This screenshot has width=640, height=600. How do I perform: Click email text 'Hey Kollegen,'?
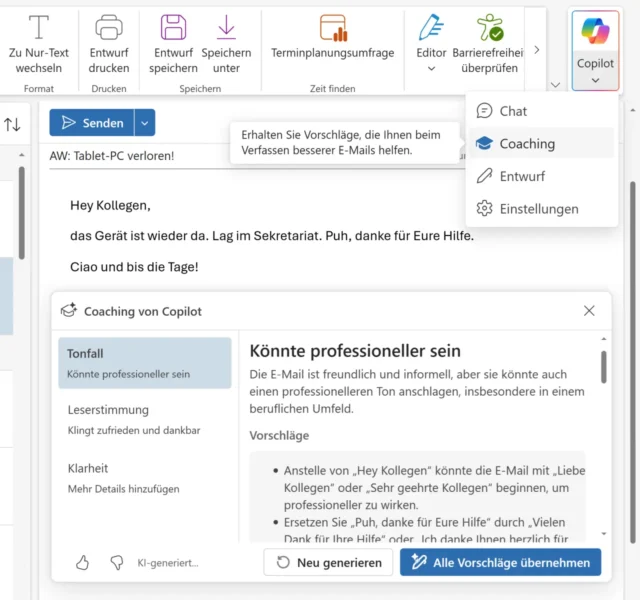coord(110,205)
